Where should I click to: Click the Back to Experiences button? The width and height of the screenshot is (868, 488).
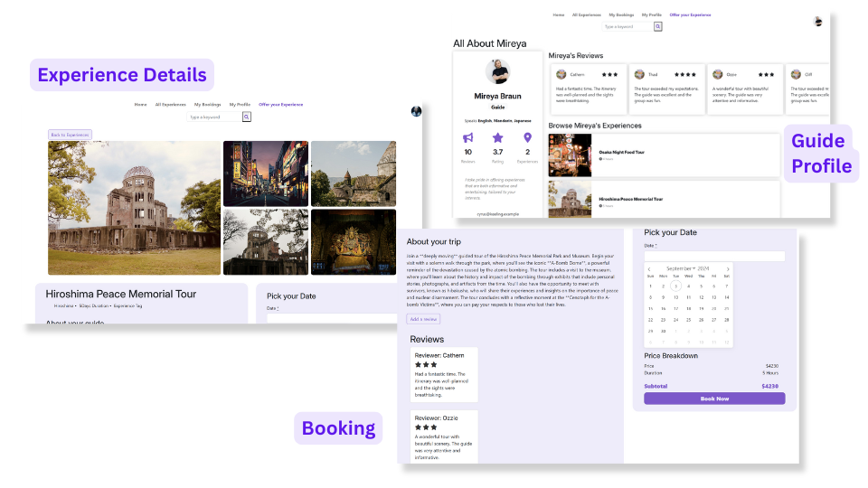(70, 135)
